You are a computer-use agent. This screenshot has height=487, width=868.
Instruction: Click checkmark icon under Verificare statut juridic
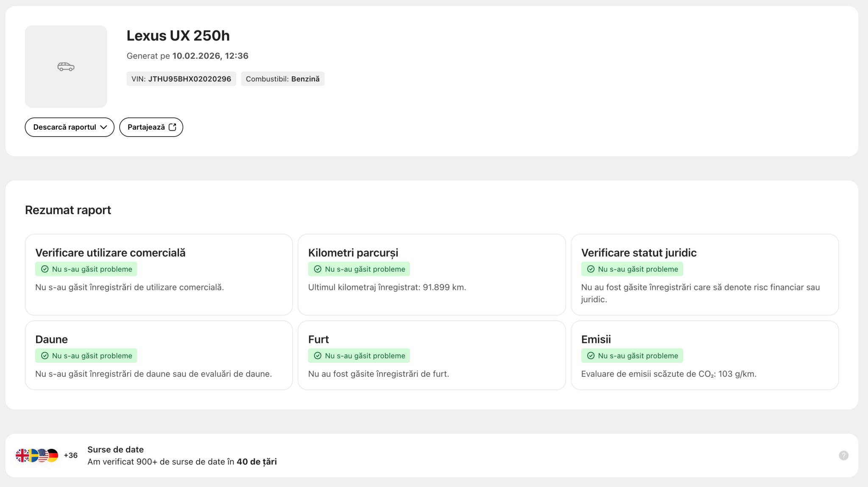(x=591, y=269)
